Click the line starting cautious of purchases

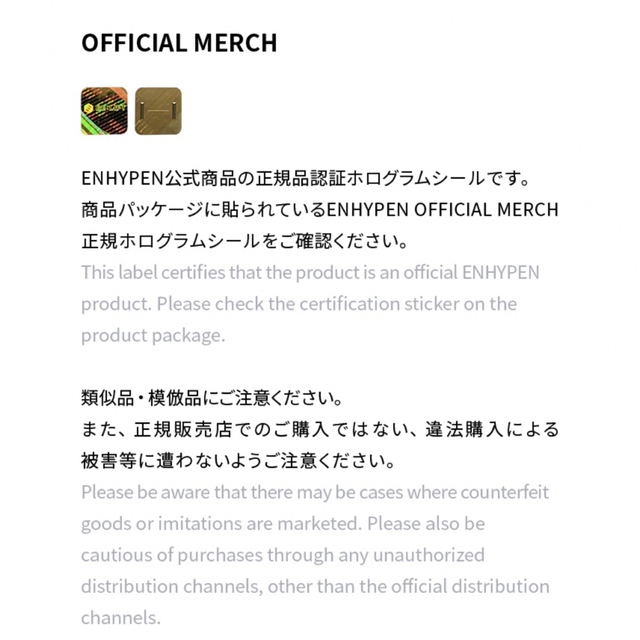click(x=283, y=556)
